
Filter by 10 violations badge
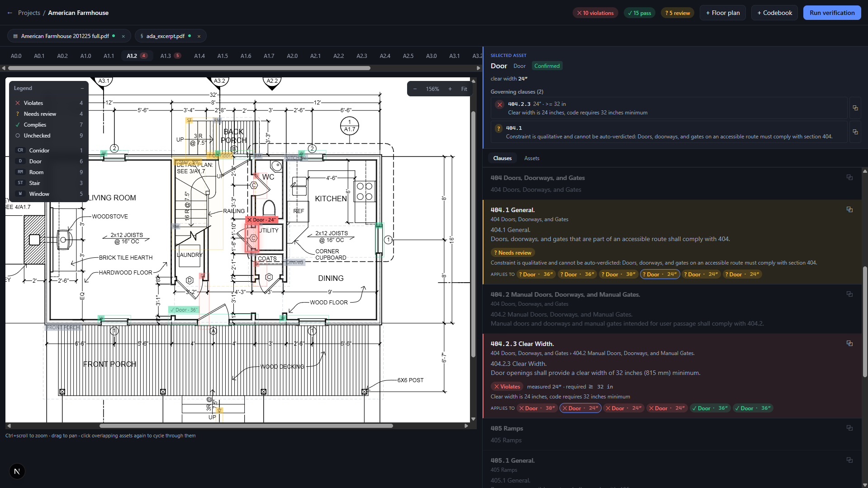point(595,13)
